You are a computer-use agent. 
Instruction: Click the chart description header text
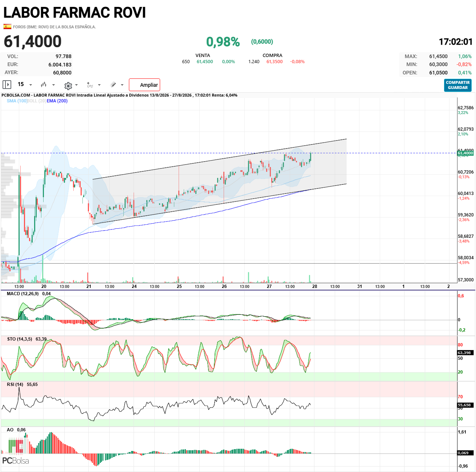point(119,95)
